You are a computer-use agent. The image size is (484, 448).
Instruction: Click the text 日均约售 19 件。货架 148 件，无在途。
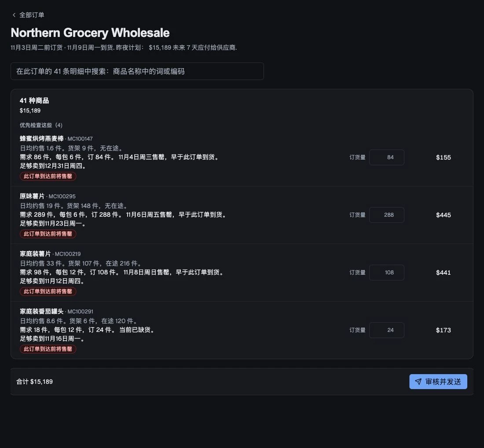pyautogui.click(x=75, y=206)
